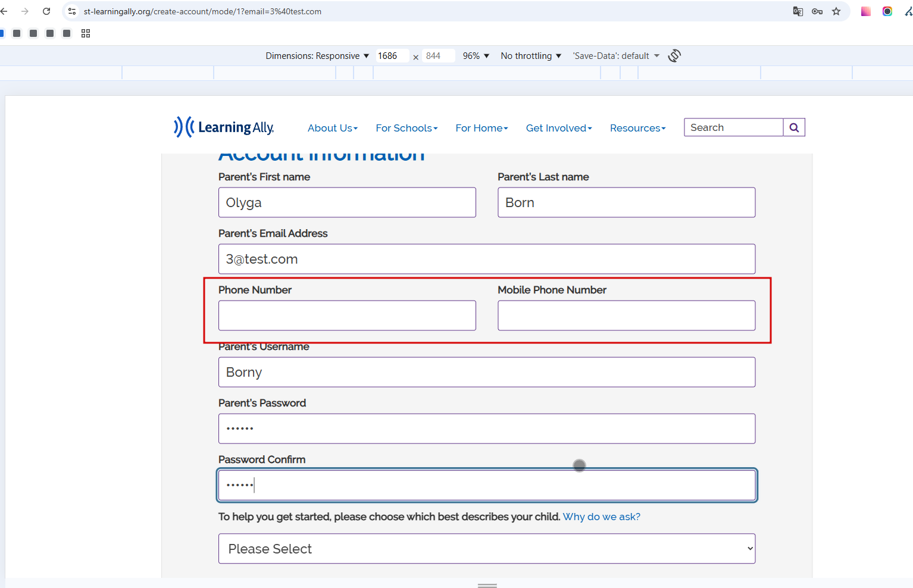The image size is (913, 588).
Task: View site information icon in address bar
Action: click(72, 11)
